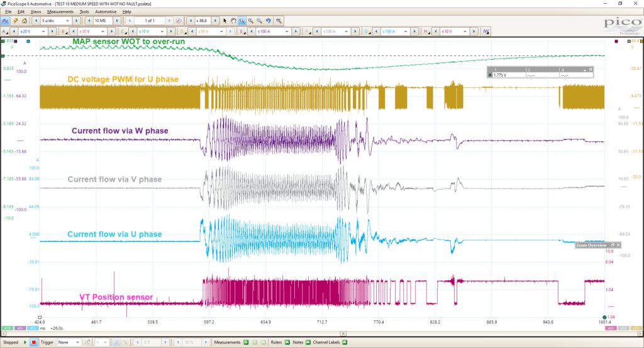Toggle Channel Labels display
Viewport: 644px width, 348px height.
click(345, 342)
